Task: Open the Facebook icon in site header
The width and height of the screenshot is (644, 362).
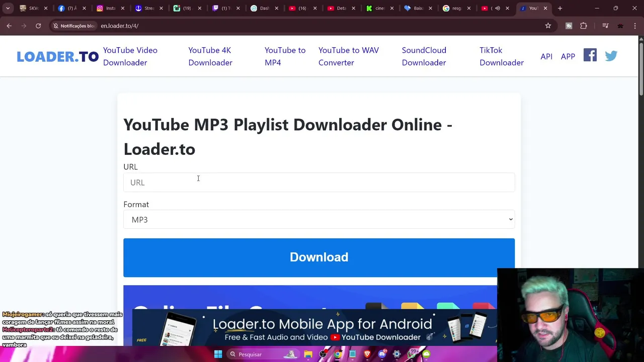Action: (590, 55)
